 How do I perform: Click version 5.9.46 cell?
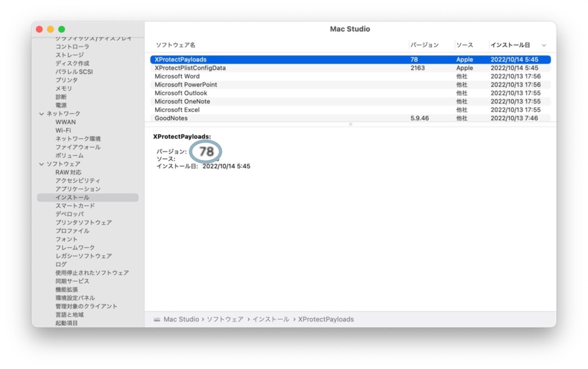pos(419,118)
